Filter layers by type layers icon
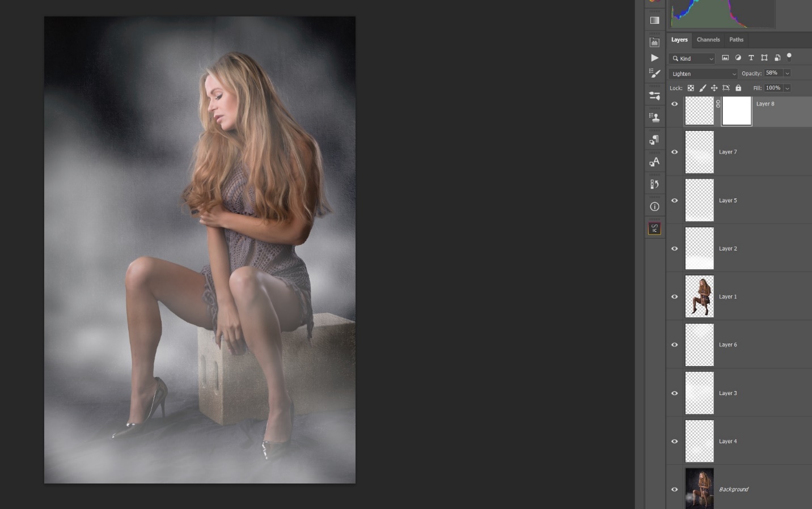812x509 pixels. coord(751,58)
